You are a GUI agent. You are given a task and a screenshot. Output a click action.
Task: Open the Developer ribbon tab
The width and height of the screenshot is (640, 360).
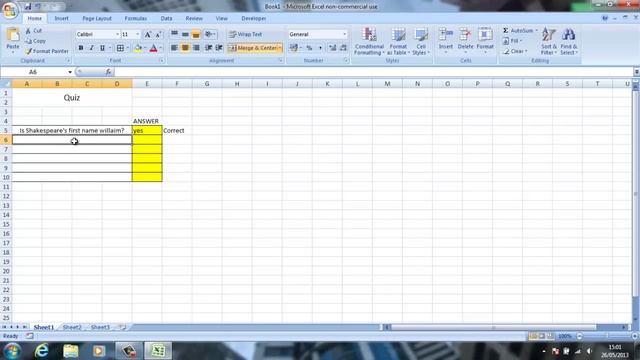[x=253, y=18]
